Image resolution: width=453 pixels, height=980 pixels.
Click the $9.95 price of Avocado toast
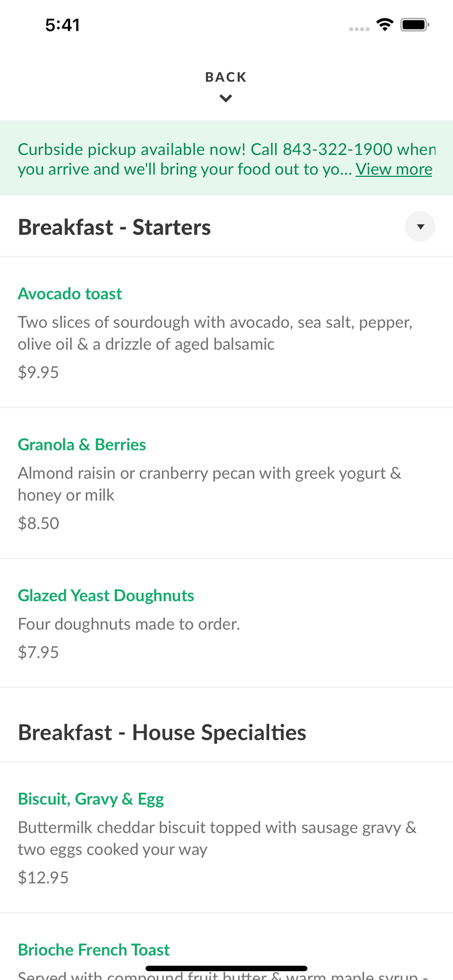(38, 372)
